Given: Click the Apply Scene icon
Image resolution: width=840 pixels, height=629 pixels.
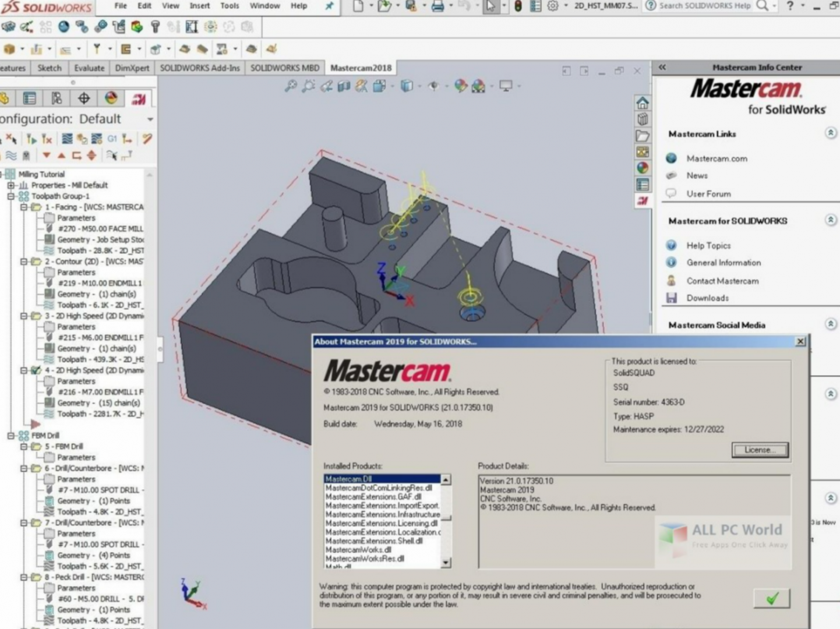Looking at the screenshot, I should [x=478, y=86].
